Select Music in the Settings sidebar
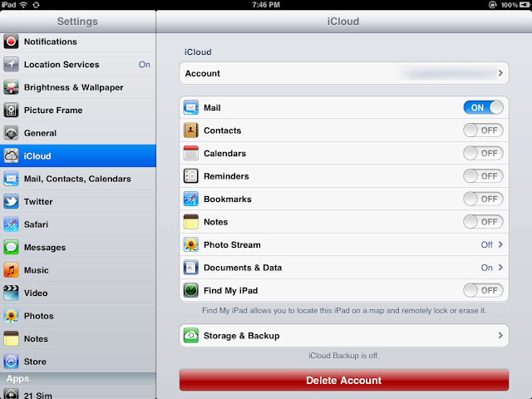The width and height of the screenshot is (532, 399). click(x=78, y=270)
